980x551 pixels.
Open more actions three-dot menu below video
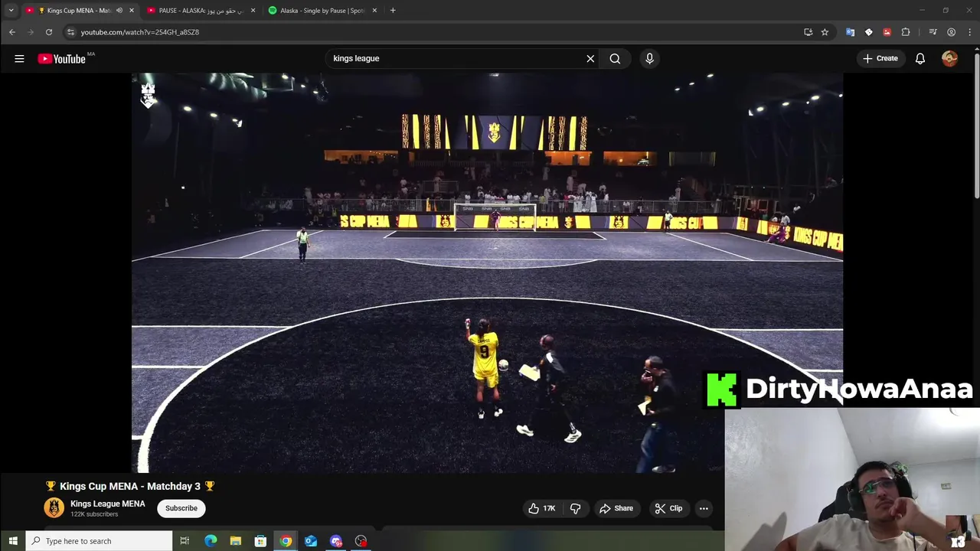pos(704,508)
